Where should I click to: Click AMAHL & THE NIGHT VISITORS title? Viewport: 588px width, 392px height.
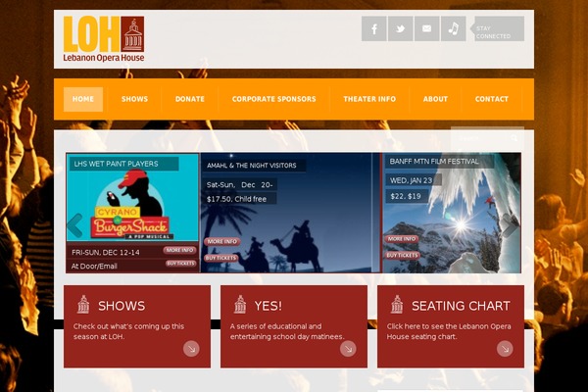pyautogui.click(x=252, y=166)
